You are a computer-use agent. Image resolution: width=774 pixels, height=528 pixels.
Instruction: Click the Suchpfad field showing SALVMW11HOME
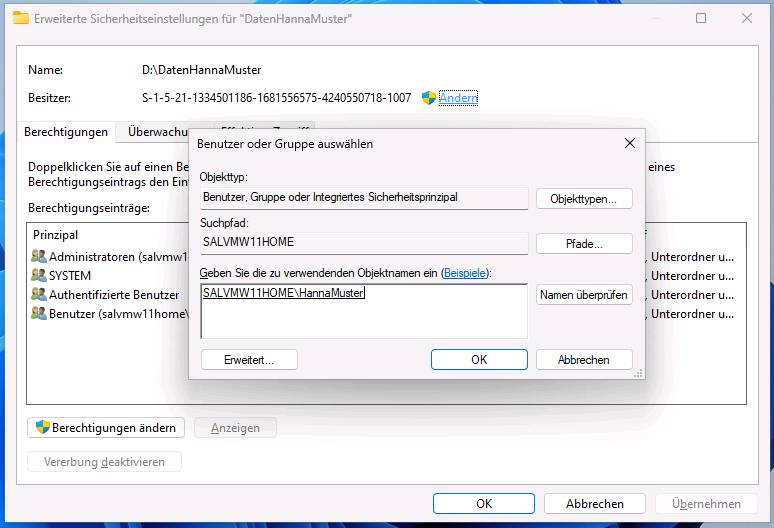coord(364,243)
